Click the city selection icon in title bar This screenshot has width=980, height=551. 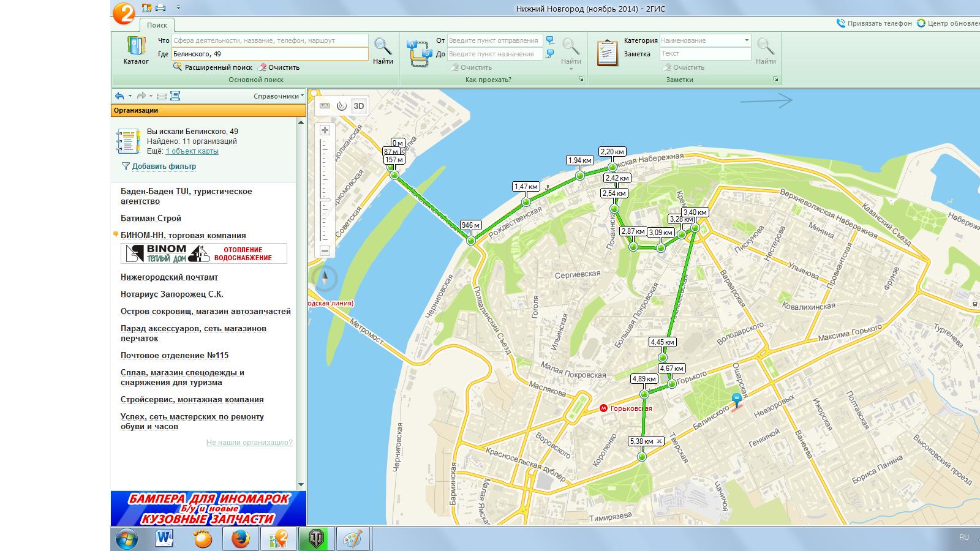point(146,8)
